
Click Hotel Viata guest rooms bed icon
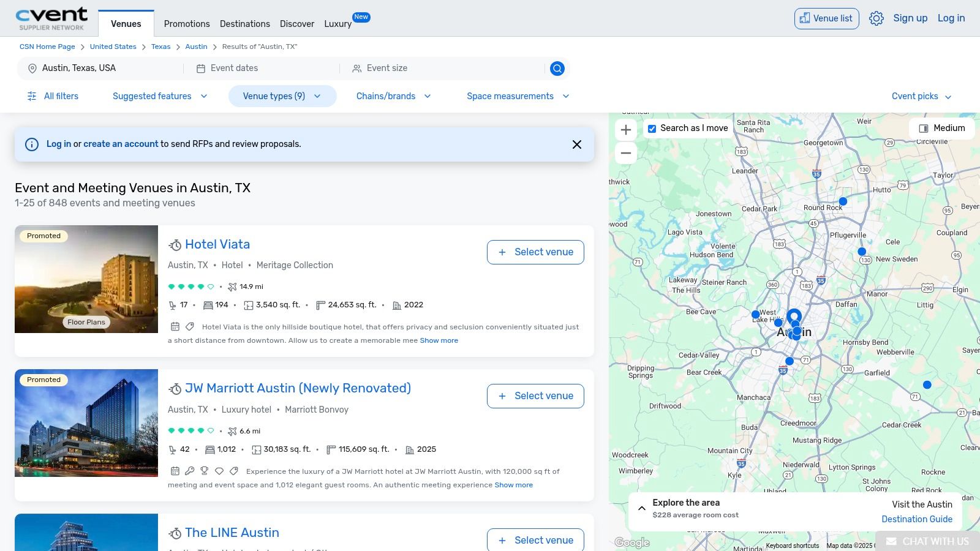[x=208, y=305]
